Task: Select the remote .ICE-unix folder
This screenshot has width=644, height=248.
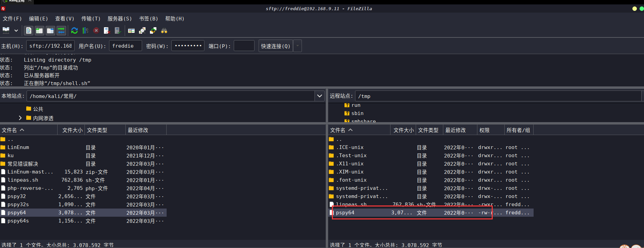Action: coord(431,147)
